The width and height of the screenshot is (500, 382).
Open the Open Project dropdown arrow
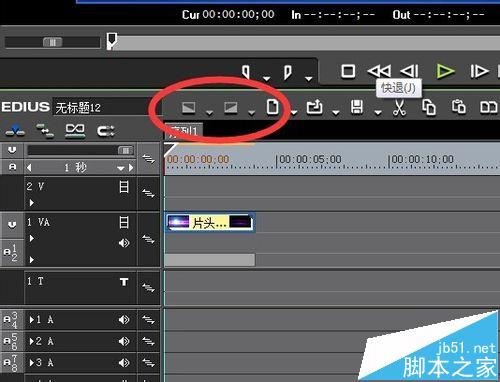coord(336,113)
